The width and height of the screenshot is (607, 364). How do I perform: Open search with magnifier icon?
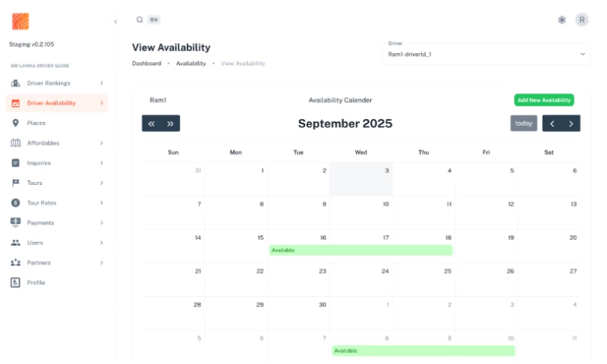[140, 20]
